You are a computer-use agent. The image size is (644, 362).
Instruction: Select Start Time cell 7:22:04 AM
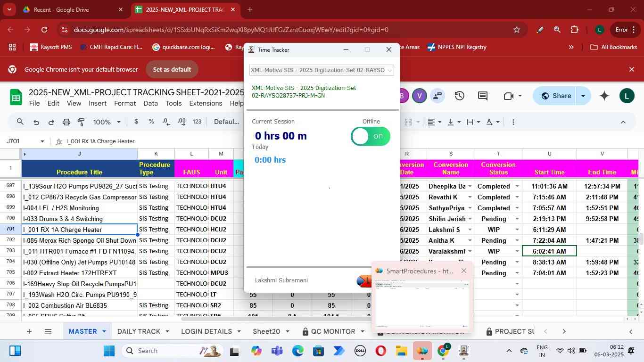tap(549, 240)
